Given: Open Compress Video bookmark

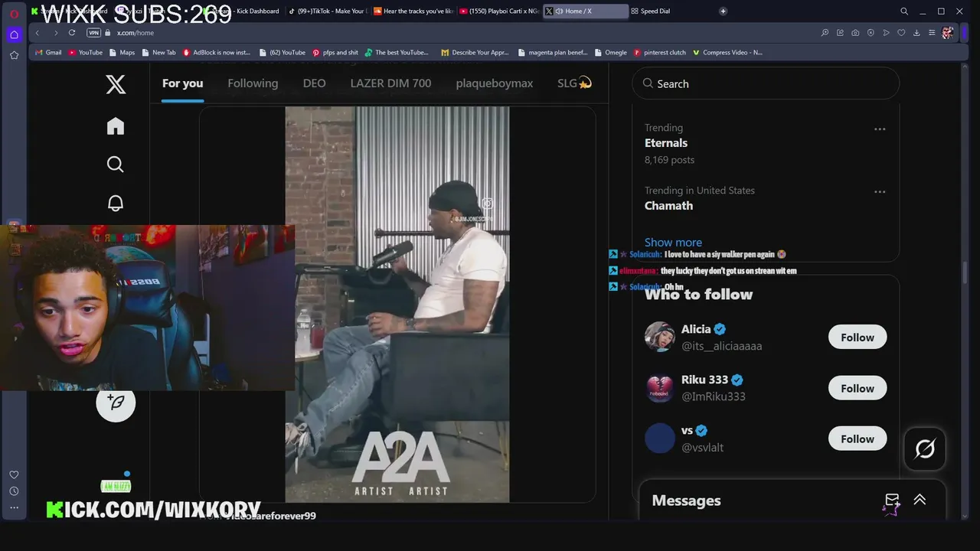Looking at the screenshot, I should (727, 53).
